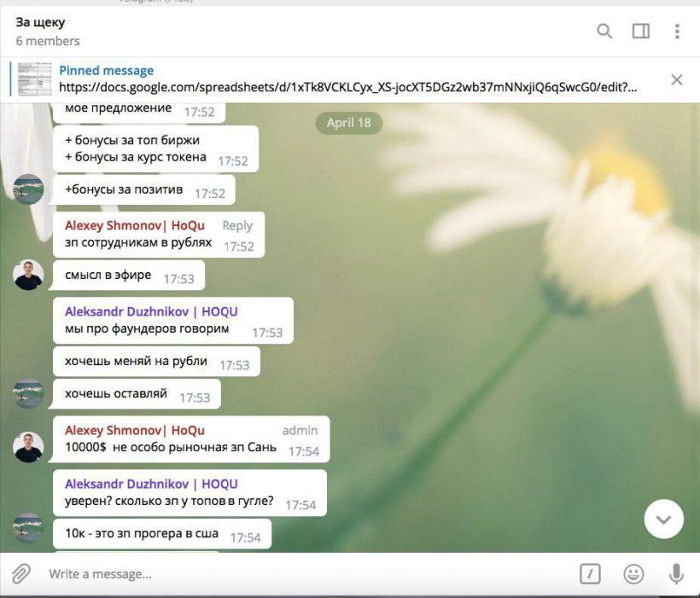Dismiss the pinned message with the X

677,79
